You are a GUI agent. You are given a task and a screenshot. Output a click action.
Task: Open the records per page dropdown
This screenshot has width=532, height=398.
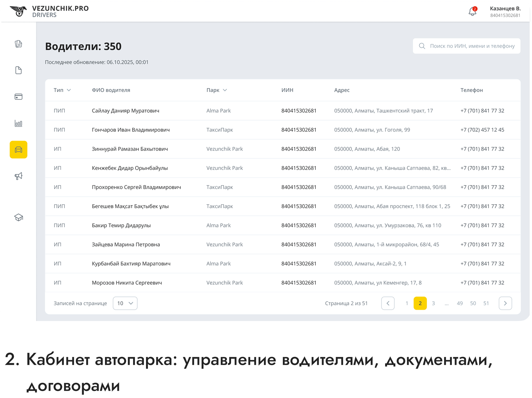click(125, 303)
